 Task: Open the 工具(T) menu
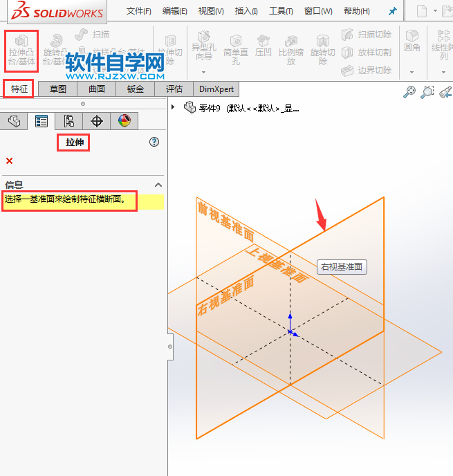[281, 12]
